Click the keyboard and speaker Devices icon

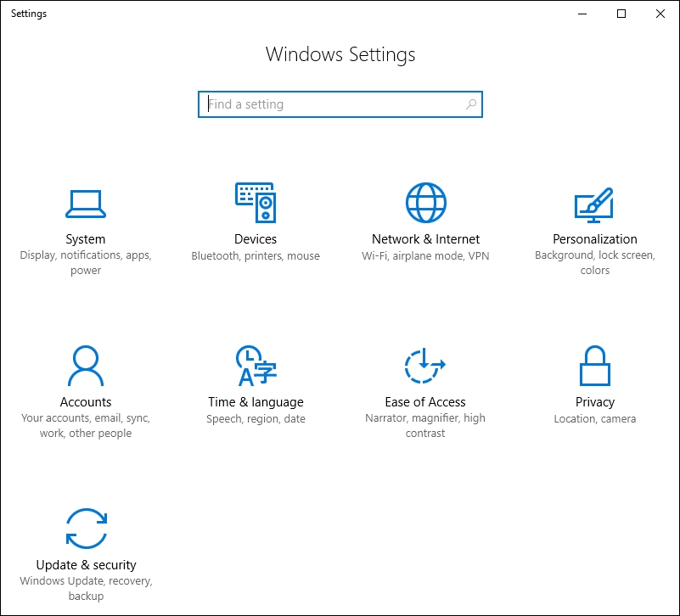(256, 203)
